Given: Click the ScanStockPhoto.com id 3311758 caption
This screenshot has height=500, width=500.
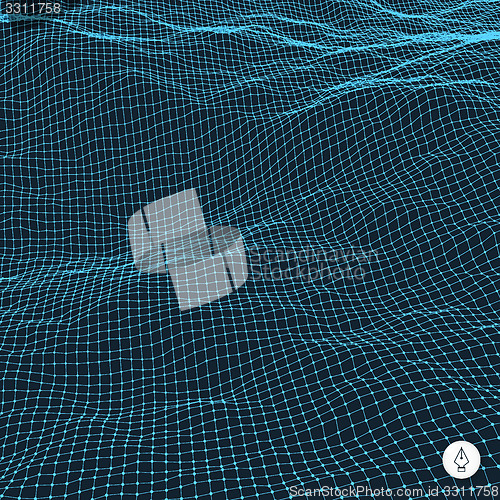Looking at the screenshot, I should point(394,491).
